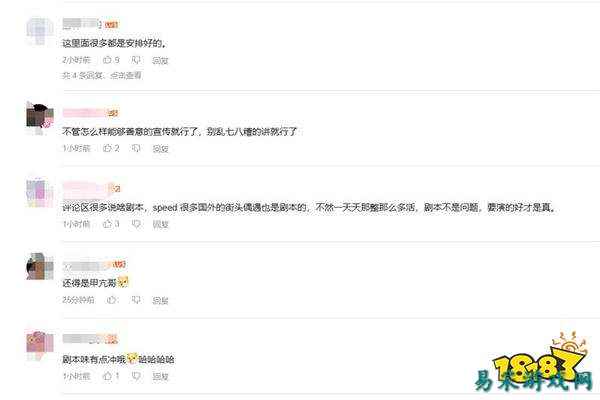Reply to the speed 街头偶遇 comment

pos(160,224)
